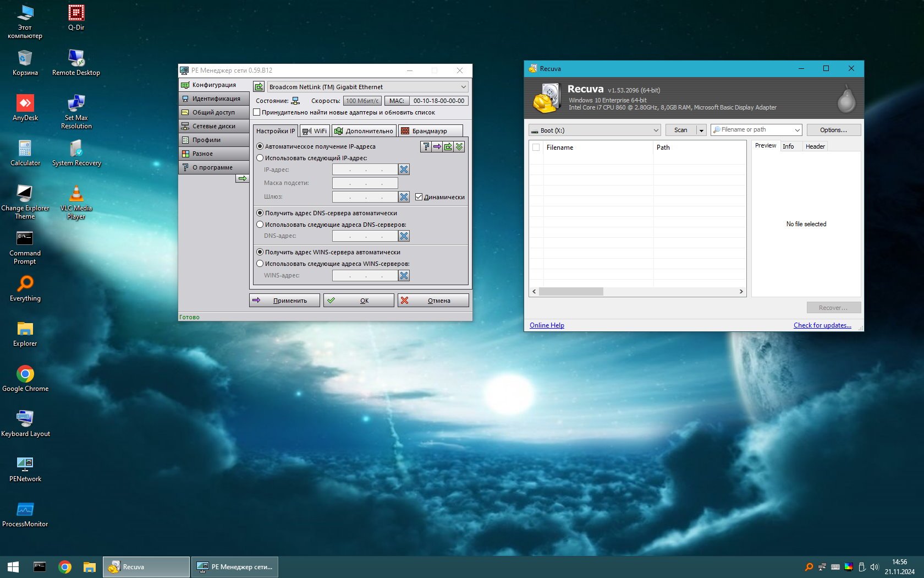Viewport: 924px width, 578px height.
Task: Switch to the Брандмауэр tab
Action: (x=430, y=131)
